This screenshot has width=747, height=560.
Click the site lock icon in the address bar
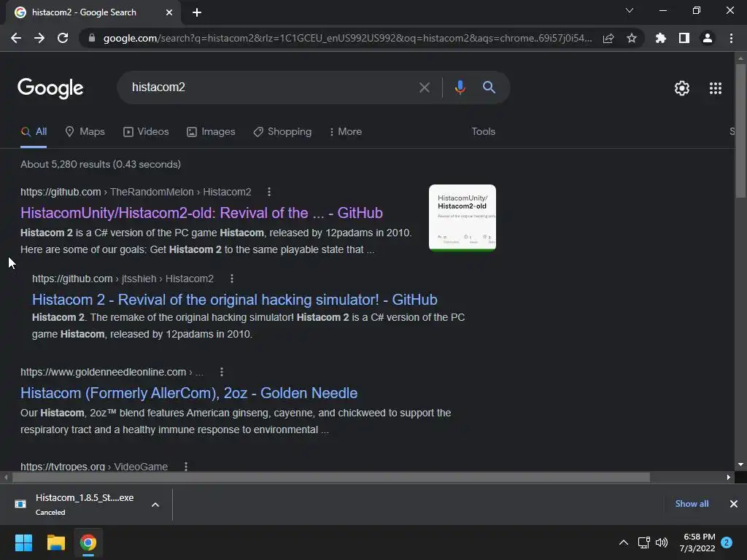tap(92, 38)
